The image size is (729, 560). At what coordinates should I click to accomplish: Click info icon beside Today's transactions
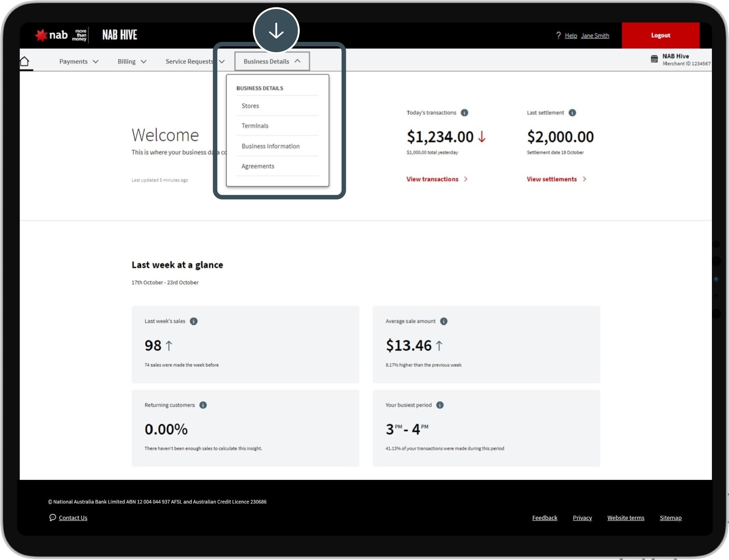coord(464,113)
